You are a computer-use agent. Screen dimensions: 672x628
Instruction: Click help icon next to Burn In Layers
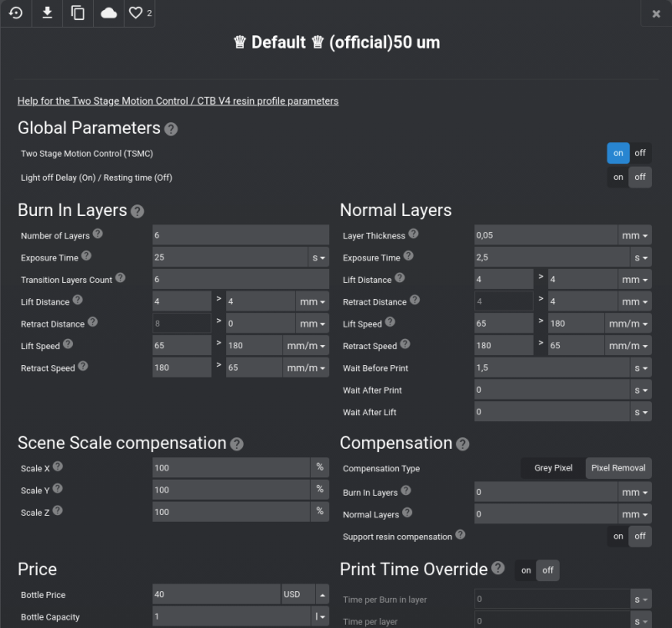click(x=137, y=212)
